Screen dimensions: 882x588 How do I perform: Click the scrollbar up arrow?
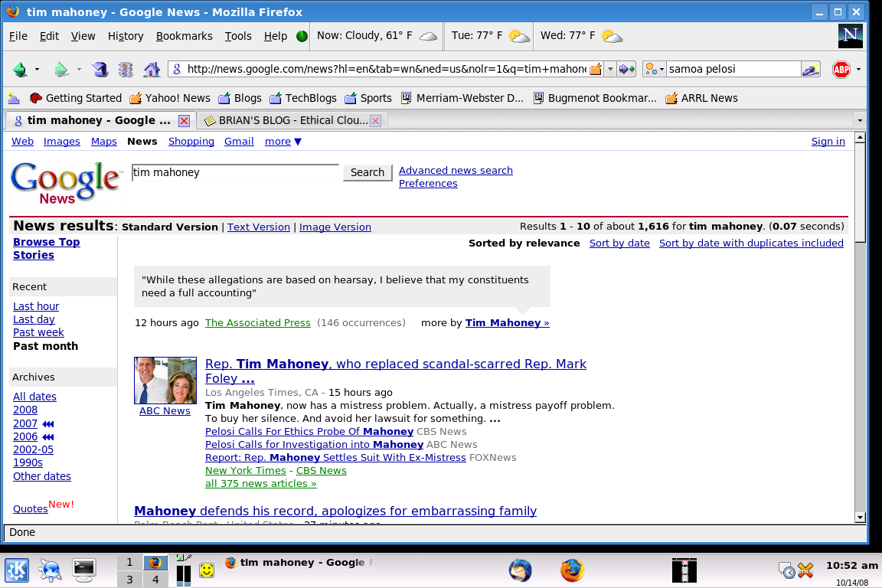point(860,137)
